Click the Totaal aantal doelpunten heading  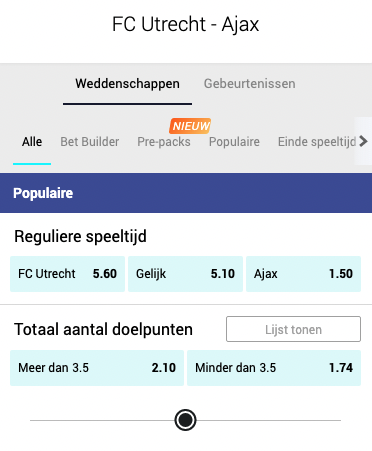click(x=103, y=330)
